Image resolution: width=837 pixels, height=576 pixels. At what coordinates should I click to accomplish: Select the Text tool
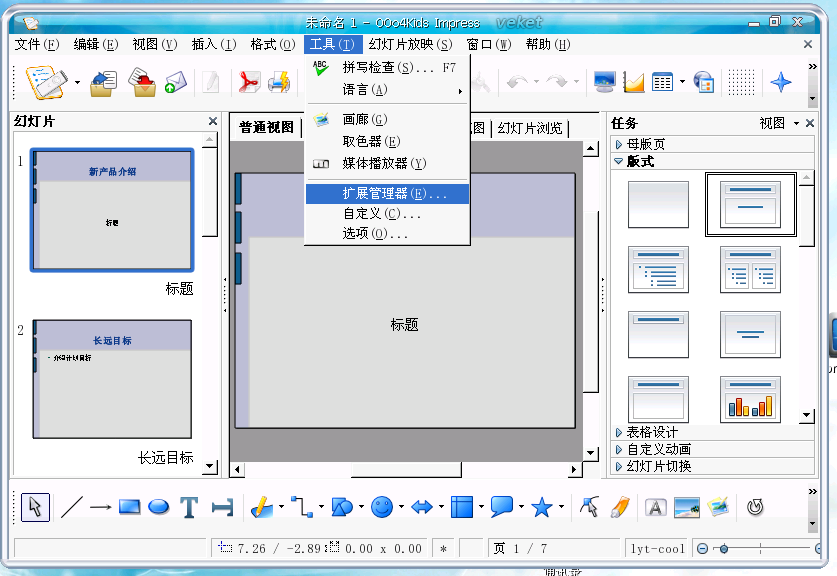pyautogui.click(x=189, y=507)
